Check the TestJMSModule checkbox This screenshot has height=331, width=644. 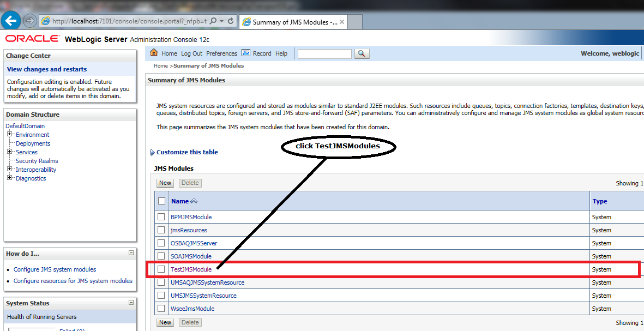tap(161, 269)
